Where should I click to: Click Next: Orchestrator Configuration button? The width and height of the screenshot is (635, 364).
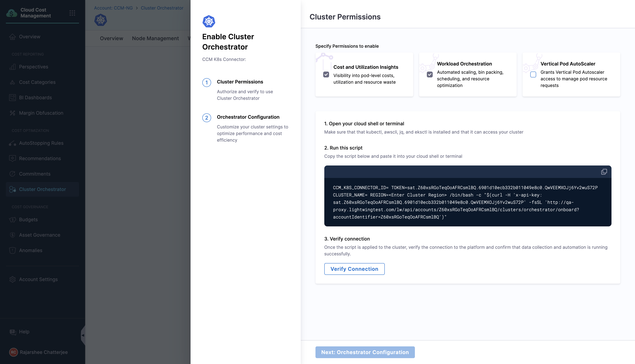[365, 352]
